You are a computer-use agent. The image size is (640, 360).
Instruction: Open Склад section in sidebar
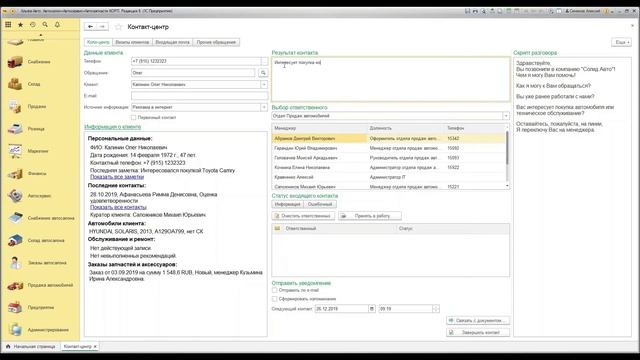34,84
